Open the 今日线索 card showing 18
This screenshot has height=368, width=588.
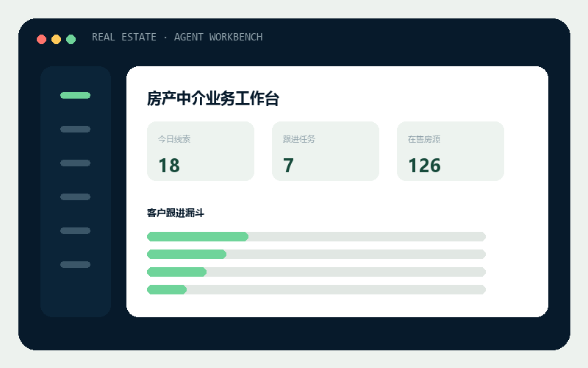coord(201,151)
